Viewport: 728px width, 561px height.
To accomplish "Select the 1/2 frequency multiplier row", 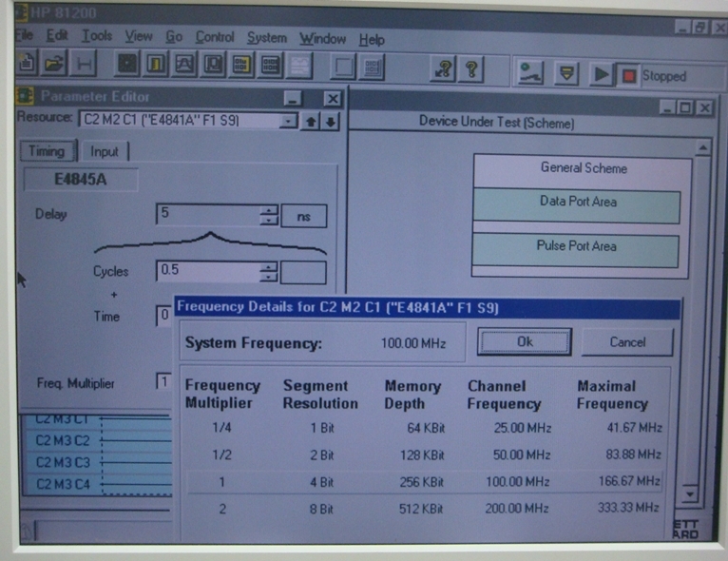I will (424, 455).
